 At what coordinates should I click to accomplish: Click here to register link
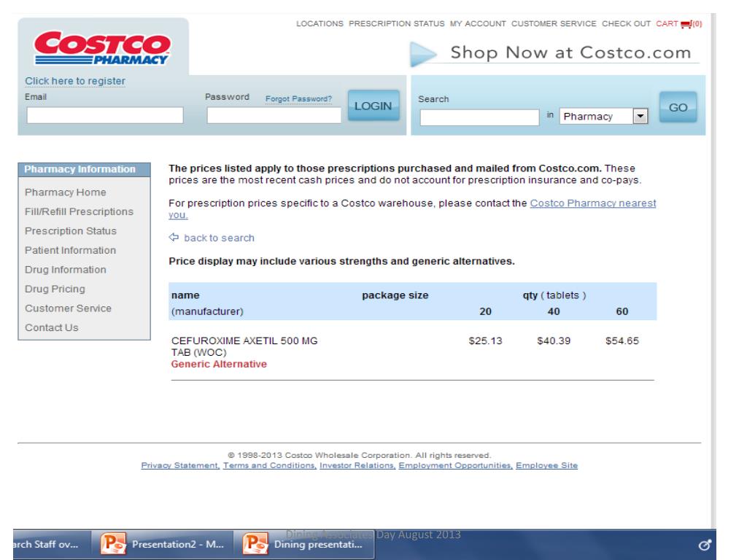[x=75, y=81]
